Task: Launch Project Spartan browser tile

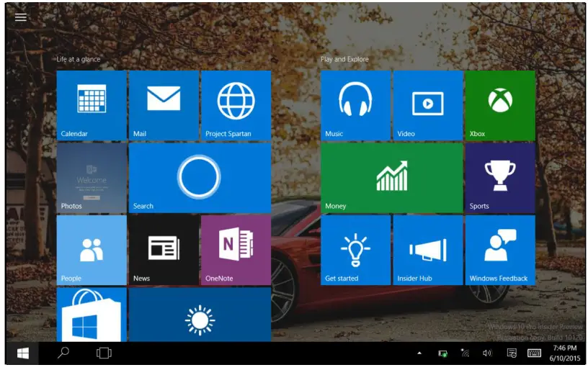Action: (236, 105)
